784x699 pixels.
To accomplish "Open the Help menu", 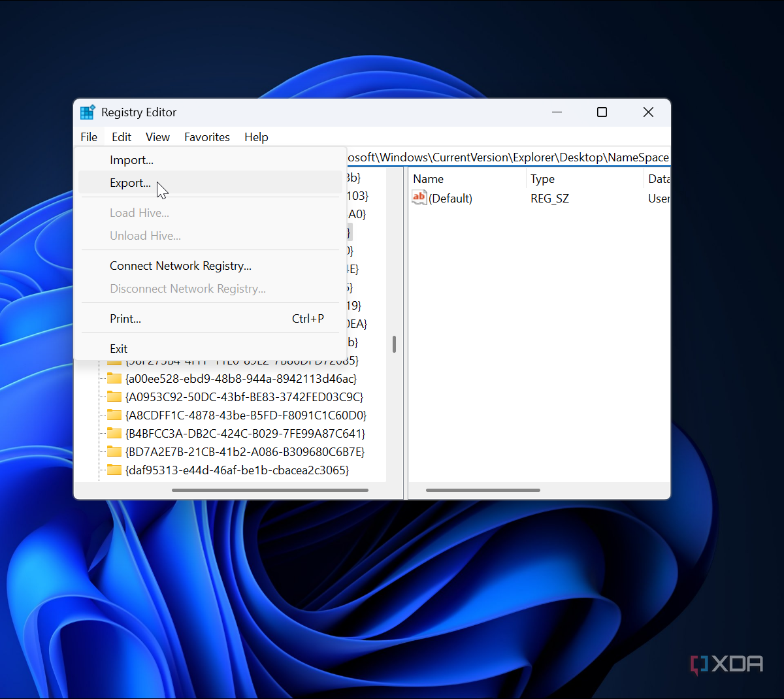I will pyautogui.click(x=256, y=137).
